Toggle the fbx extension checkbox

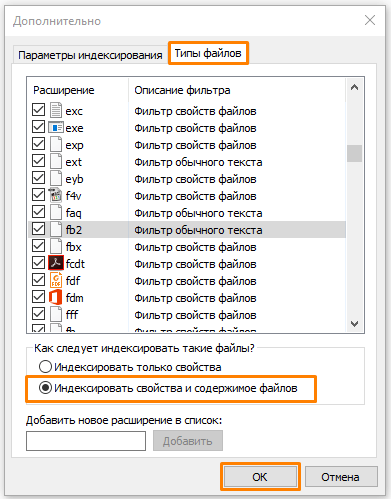(x=38, y=245)
